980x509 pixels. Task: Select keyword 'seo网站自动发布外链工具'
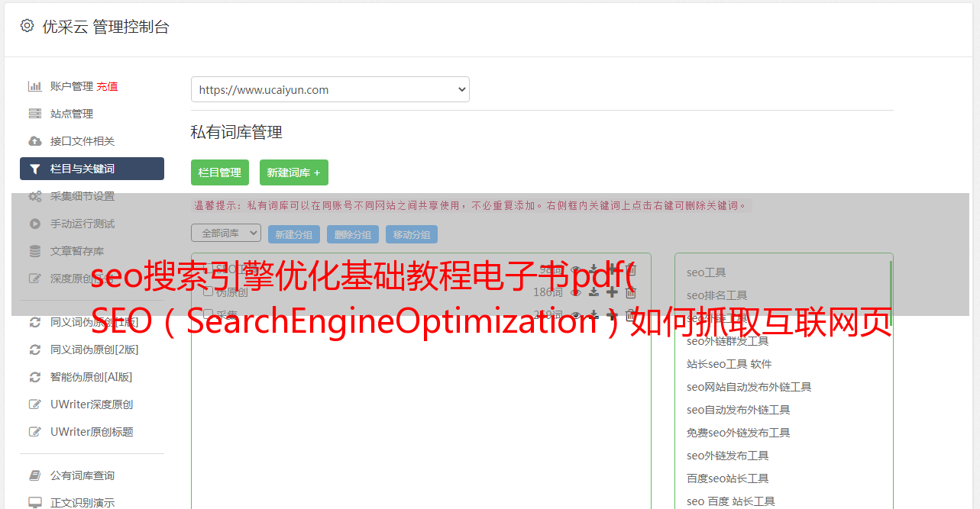click(x=749, y=387)
